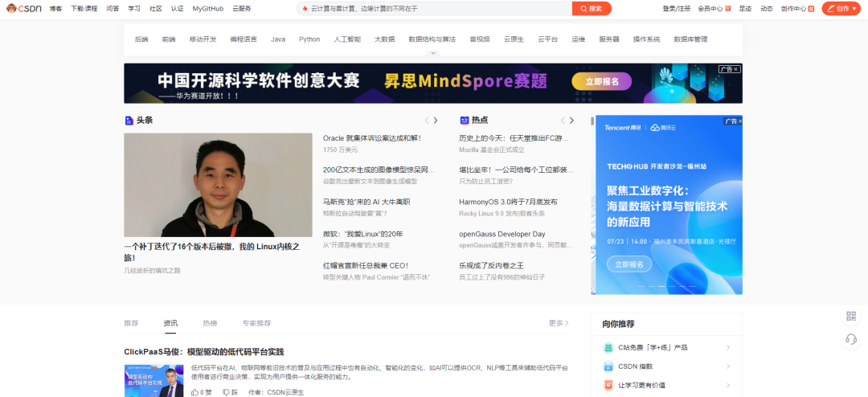Click the 头条 section icon
This screenshot has width=868, height=397.
(x=129, y=121)
